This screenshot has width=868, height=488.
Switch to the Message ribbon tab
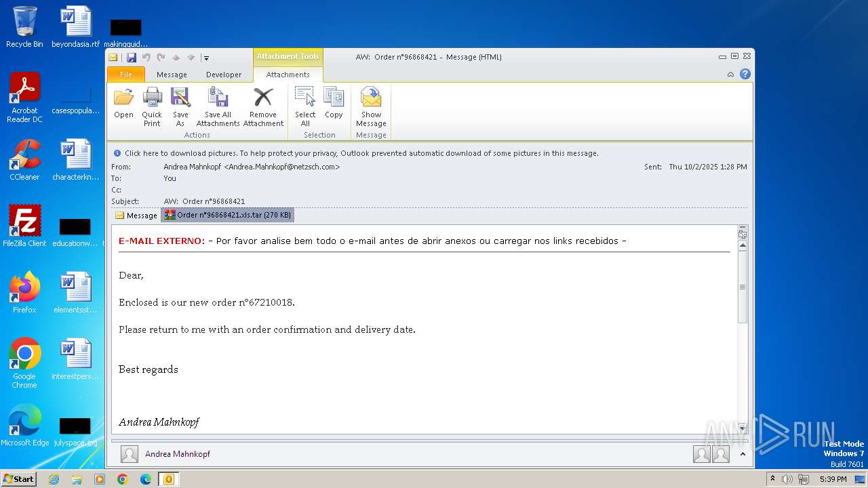click(x=172, y=75)
